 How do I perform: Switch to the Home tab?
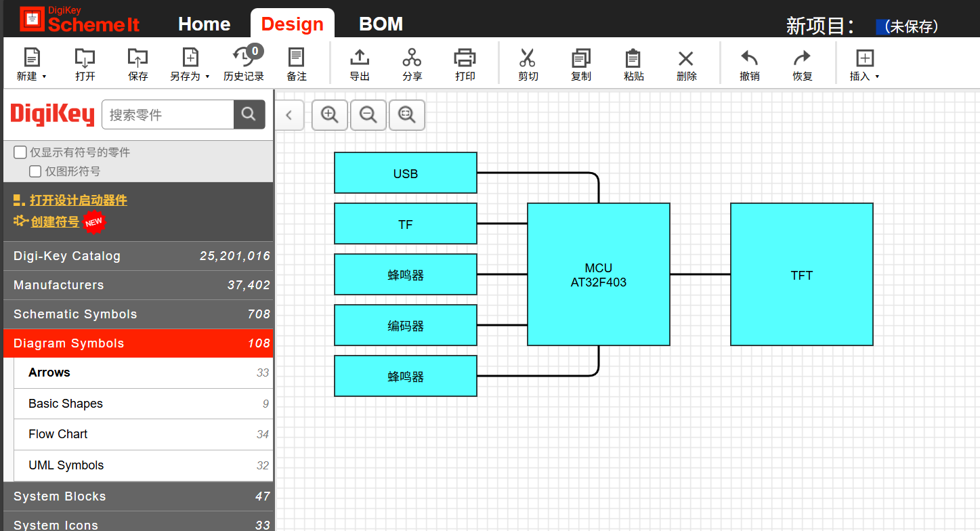pos(205,24)
